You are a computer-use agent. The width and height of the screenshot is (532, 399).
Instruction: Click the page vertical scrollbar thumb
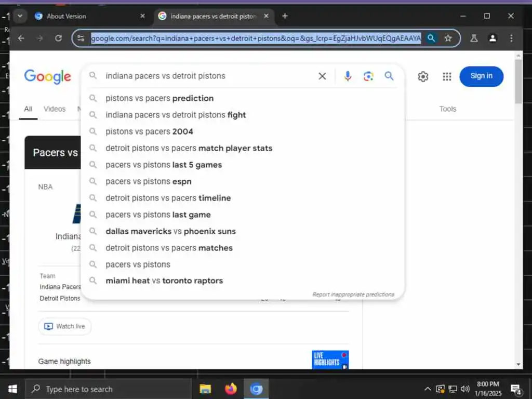coord(518,82)
